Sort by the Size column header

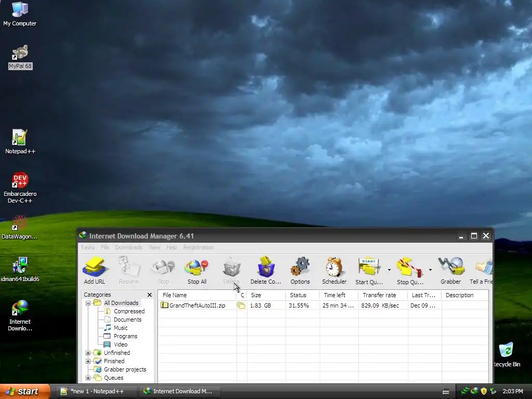(x=266, y=295)
